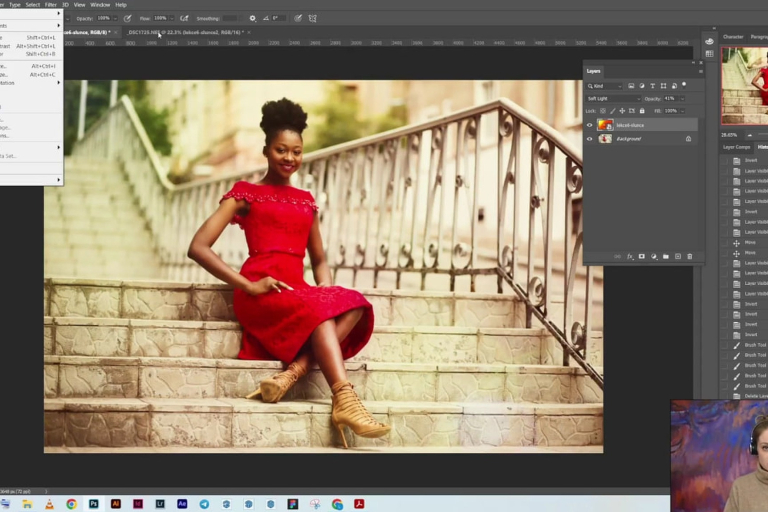Click the delete layer trash icon

click(689, 257)
